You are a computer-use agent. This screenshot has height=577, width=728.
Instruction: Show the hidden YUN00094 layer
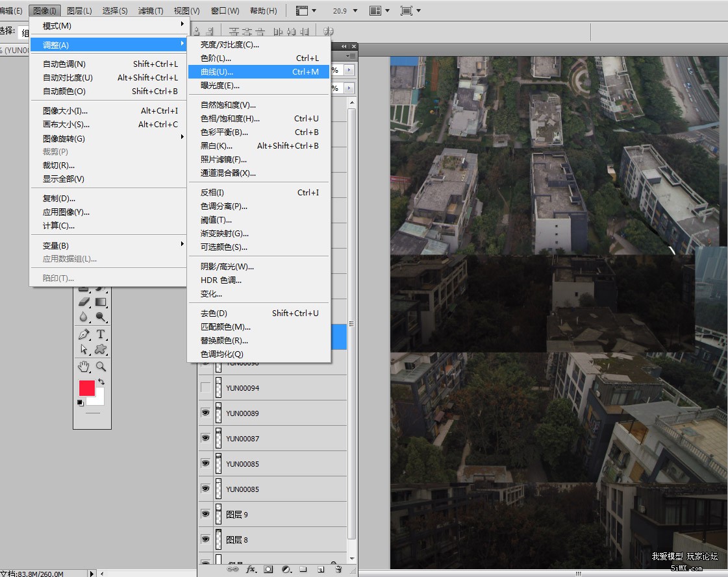pyautogui.click(x=206, y=388)
